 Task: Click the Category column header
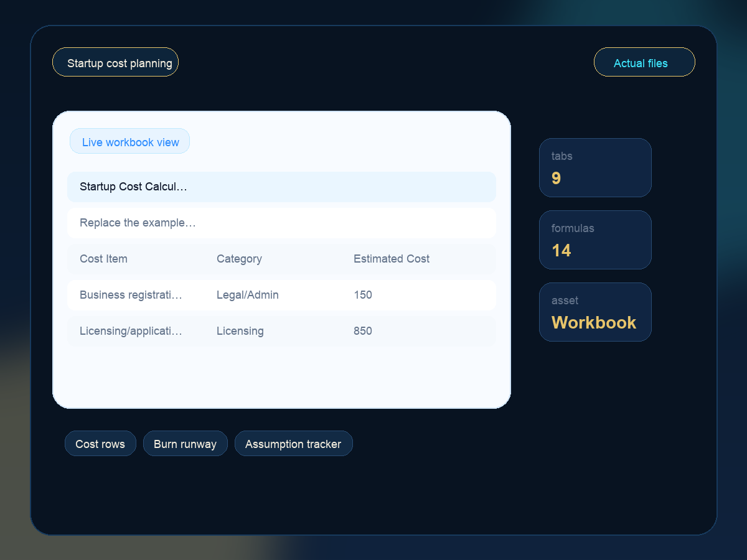click(239, 259)
